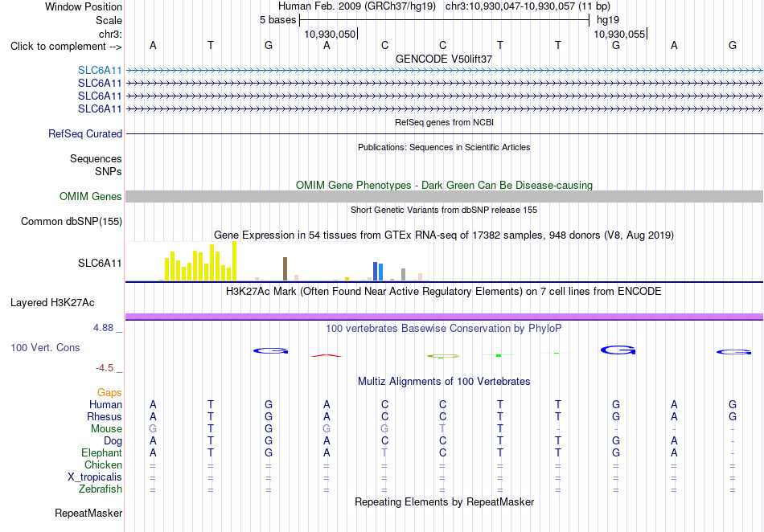Click the light-blue SLC6A11 transcript label
This screenshot has width=764, height=532.
[x=100, y=71]
